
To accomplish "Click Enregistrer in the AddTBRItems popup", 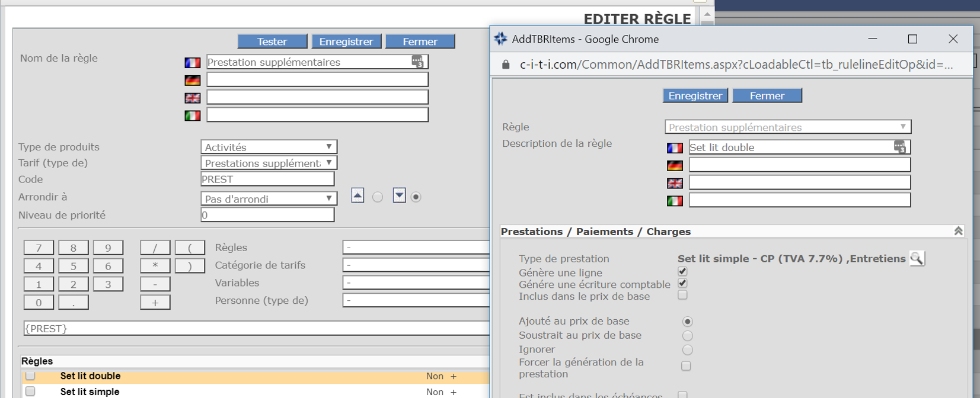I will point(695,96).
